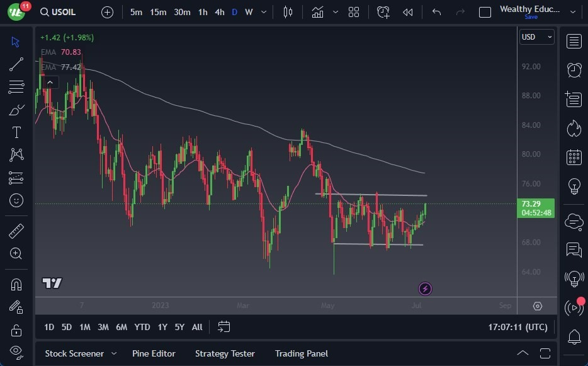This screenshot has height=366, width=588.
Task: Select the trend line drawing tool
Action: click(16, 64)
